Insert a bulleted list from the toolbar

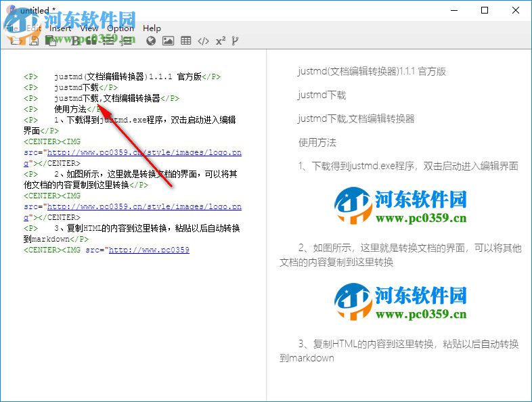pos(108,41)
